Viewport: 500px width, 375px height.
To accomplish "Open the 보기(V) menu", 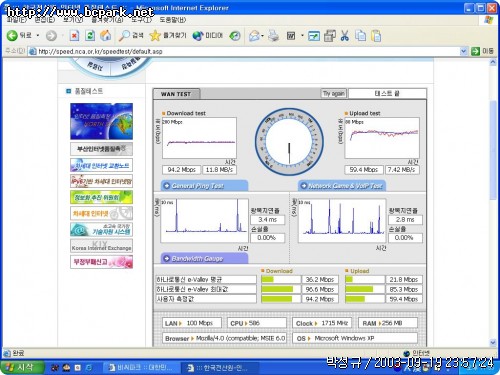I will tap(73, 20).
